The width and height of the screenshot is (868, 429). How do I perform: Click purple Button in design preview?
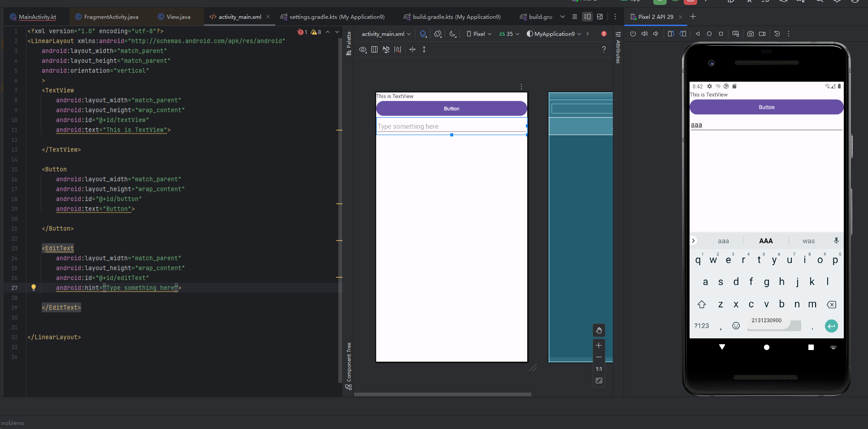[x=451, y=109]
